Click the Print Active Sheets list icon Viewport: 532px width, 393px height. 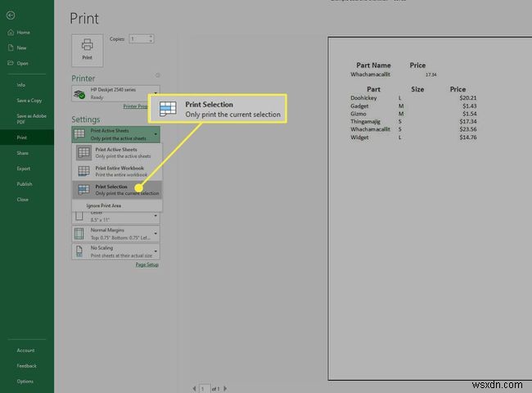coord(83,153)
